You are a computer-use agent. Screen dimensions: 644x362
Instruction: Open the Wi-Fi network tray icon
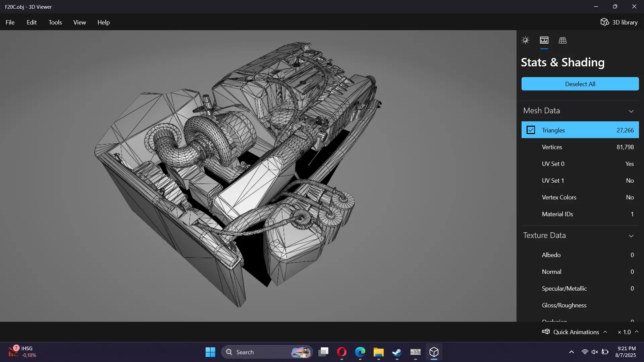[x=585, y=352]
